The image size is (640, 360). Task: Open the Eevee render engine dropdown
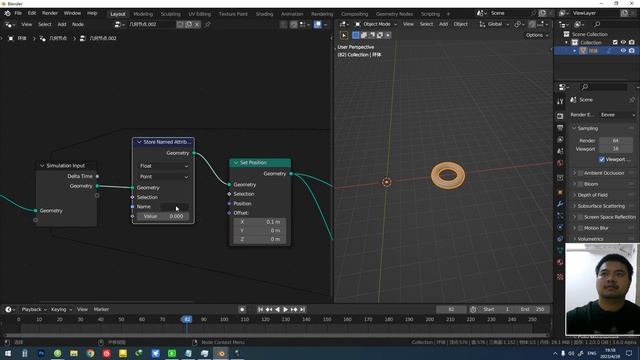click(x=618, y=115)
